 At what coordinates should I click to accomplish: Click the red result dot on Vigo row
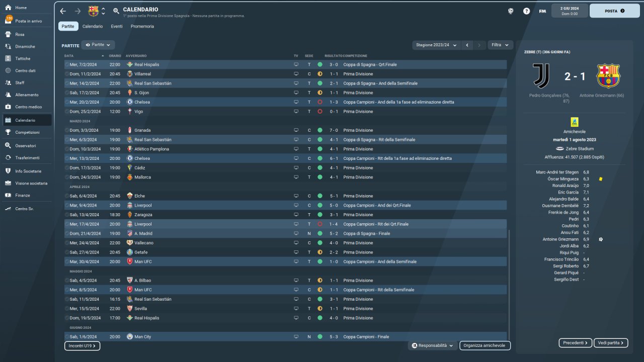pos(319,112)
